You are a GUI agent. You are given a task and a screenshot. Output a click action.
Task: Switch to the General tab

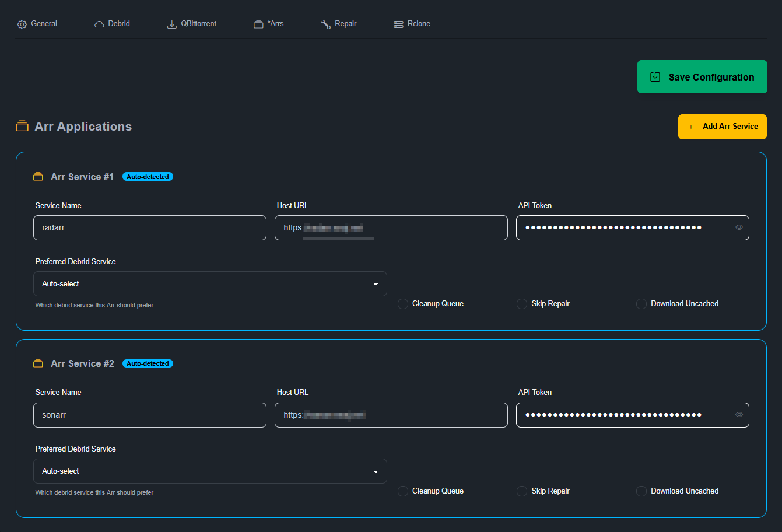coord(37,24)
